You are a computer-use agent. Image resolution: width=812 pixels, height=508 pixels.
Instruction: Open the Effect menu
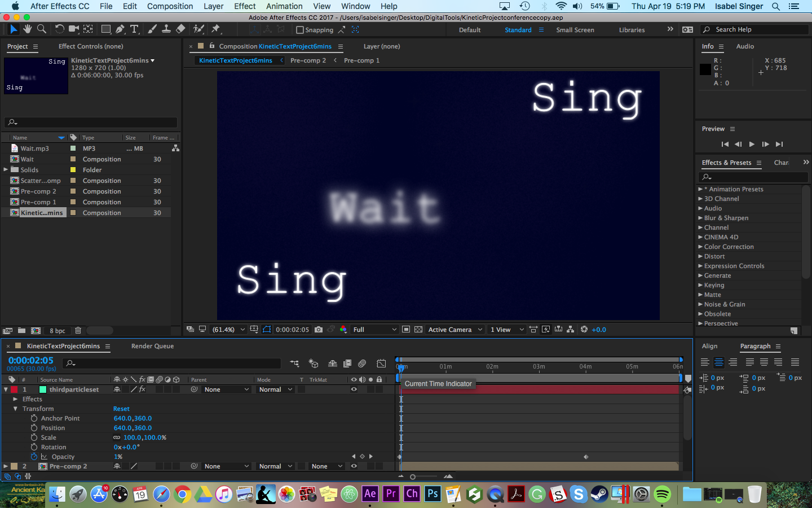tap(245, 6)
